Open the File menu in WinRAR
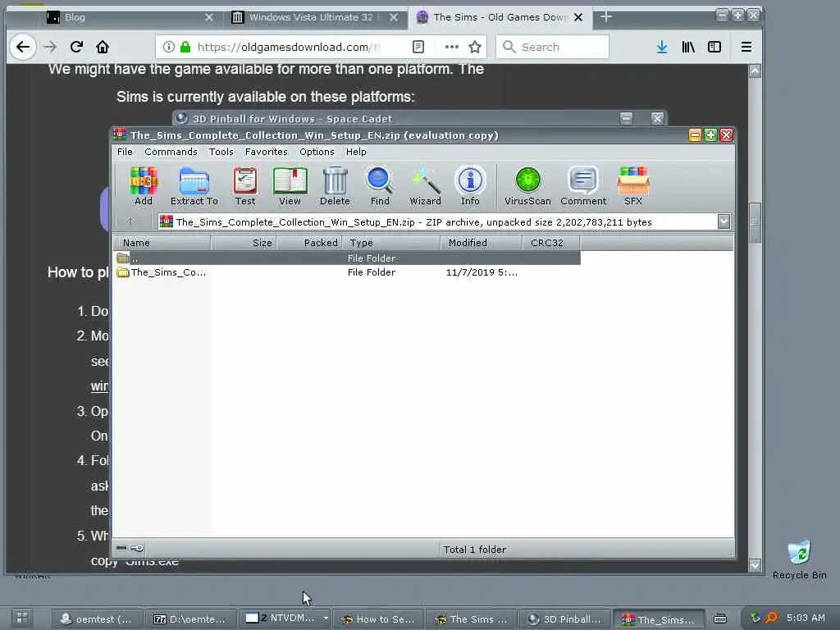The height and width of the screenshot is (630, 840). click(125, 152)
